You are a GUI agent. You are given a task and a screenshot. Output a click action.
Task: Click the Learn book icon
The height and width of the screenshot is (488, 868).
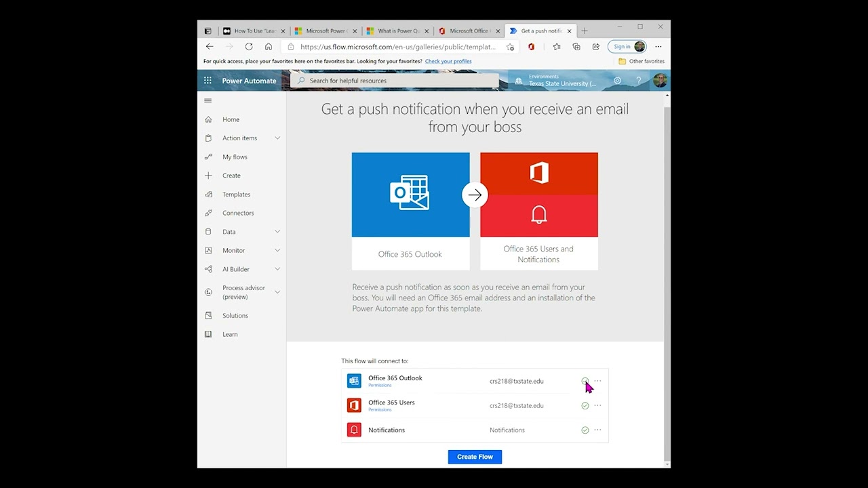208,334
